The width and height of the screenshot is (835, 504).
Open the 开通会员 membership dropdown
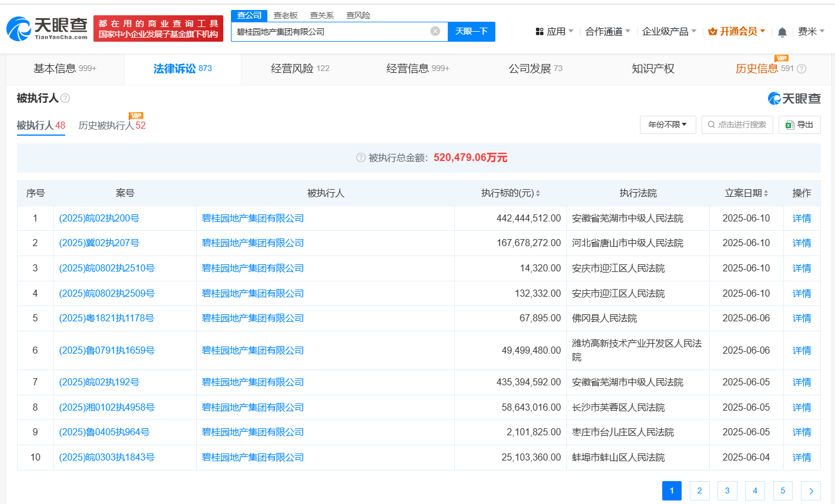click(736, 31)
